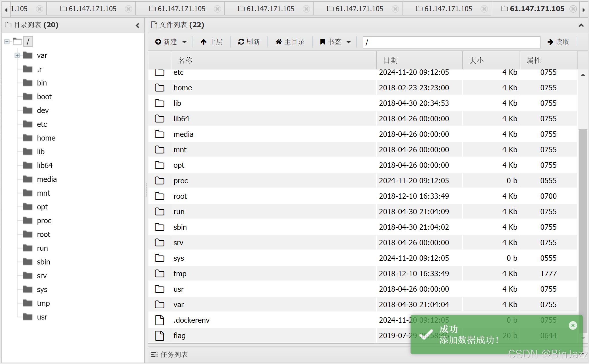Click the home directory (主目录) icon
Image resolution: width=589 pixels, height=364 pixels.
pos(279,42)
